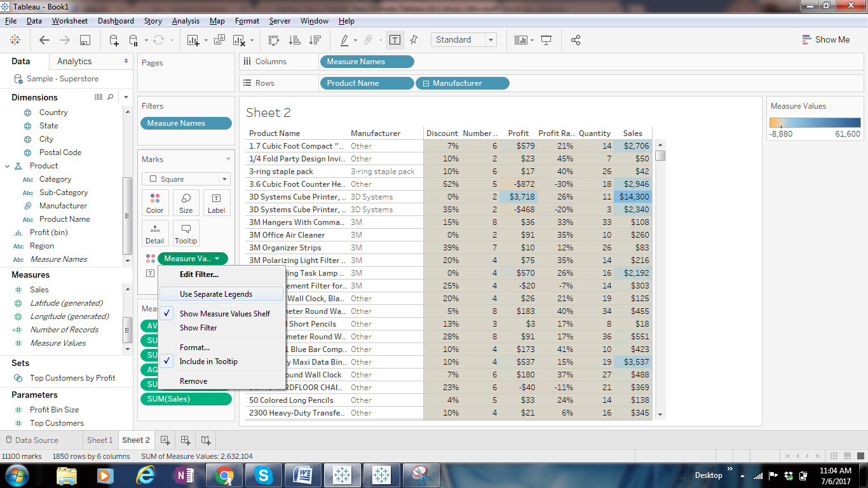
Task: Click the Sort Descending icon
Action: 315,40
